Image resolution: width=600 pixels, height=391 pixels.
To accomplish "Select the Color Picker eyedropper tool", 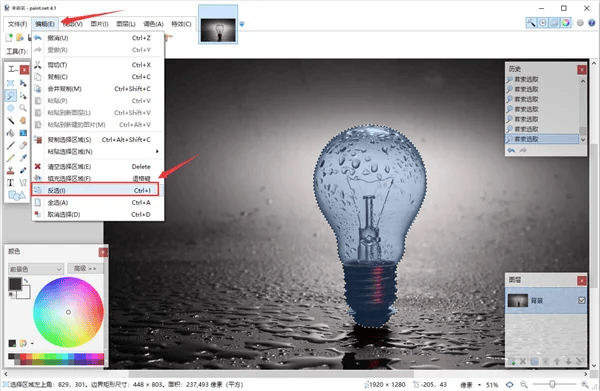I will (x=23, y=158).
